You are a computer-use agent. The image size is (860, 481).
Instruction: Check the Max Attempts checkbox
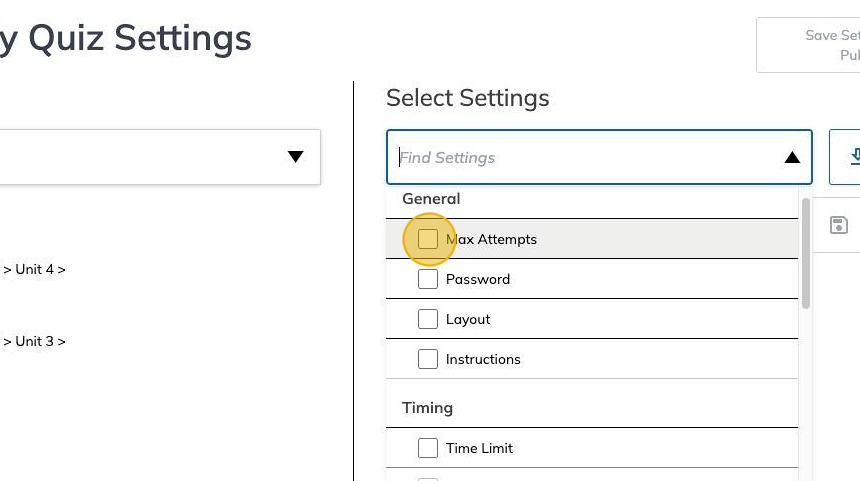(x=428, y=239)
